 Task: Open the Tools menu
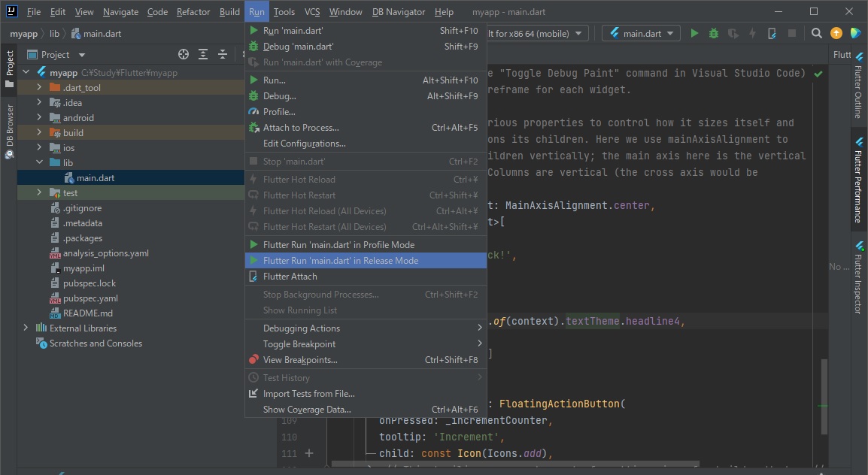[284, 11]
